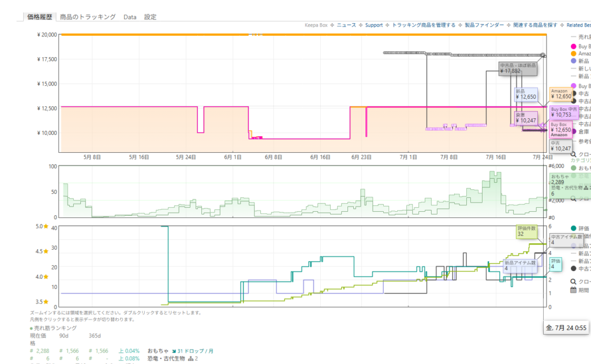Click hierarchy icon beside 恐竜・古代生物
This screenshot has height=364, width=591.
point(190,359)
